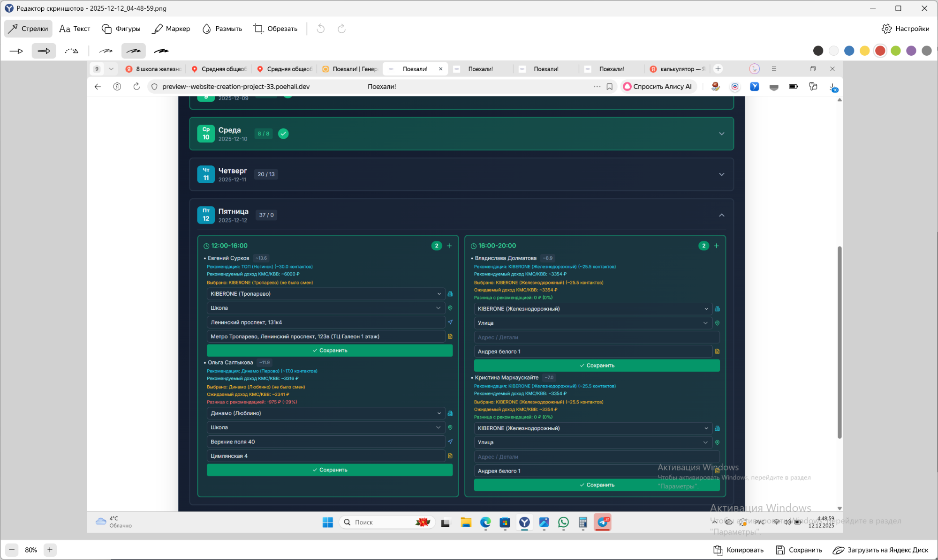Click Загрузить на Яндекс Диск
Viewport: 938px width, 560px height.
881,550
